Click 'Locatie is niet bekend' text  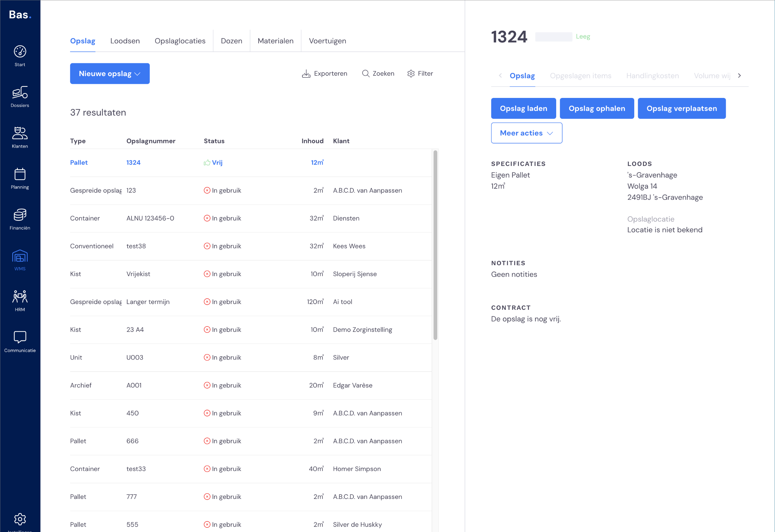click(x=664, y=230)
